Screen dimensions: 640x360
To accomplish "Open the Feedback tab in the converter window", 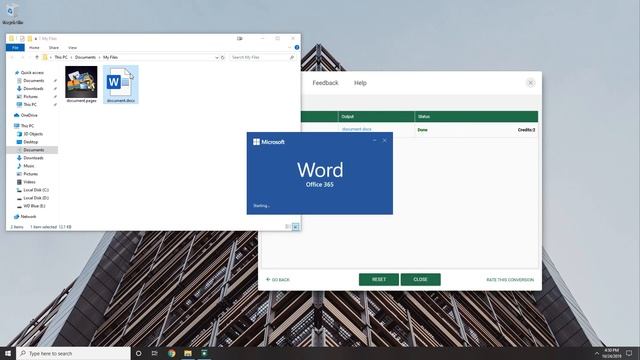I will [x=325, y=83].
